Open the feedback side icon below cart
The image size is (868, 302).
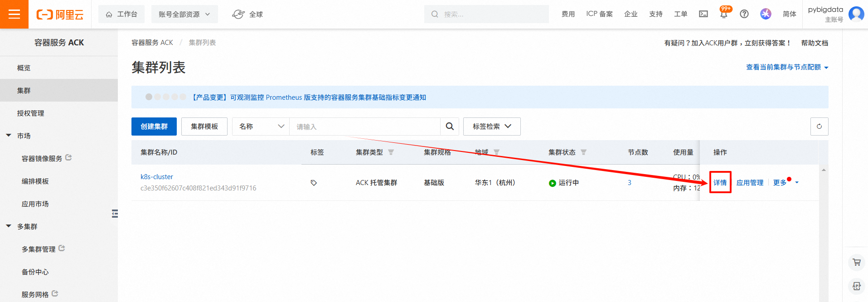856,286
